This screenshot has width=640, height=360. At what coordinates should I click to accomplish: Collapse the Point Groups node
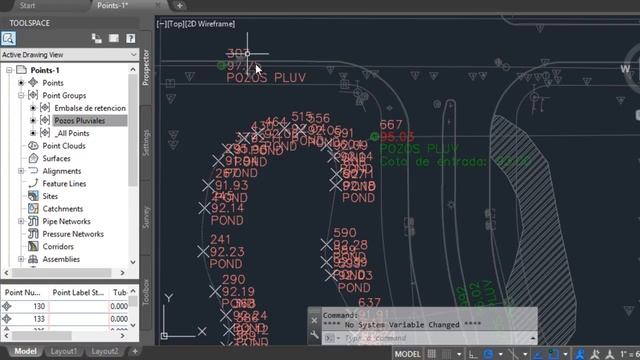tap(21, 96)
